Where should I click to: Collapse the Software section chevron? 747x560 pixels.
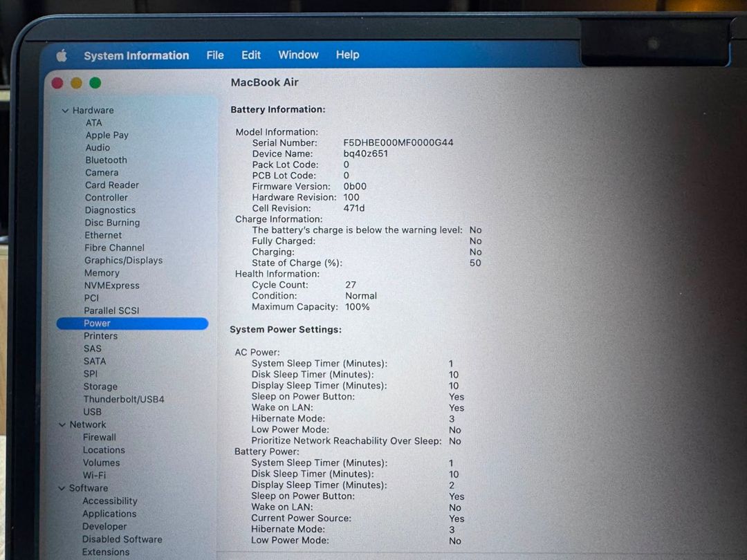[62, 488]
